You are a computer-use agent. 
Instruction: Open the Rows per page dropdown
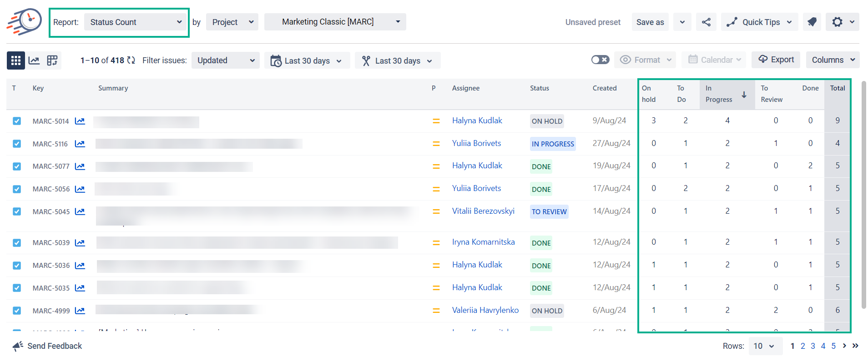(765, 346)
